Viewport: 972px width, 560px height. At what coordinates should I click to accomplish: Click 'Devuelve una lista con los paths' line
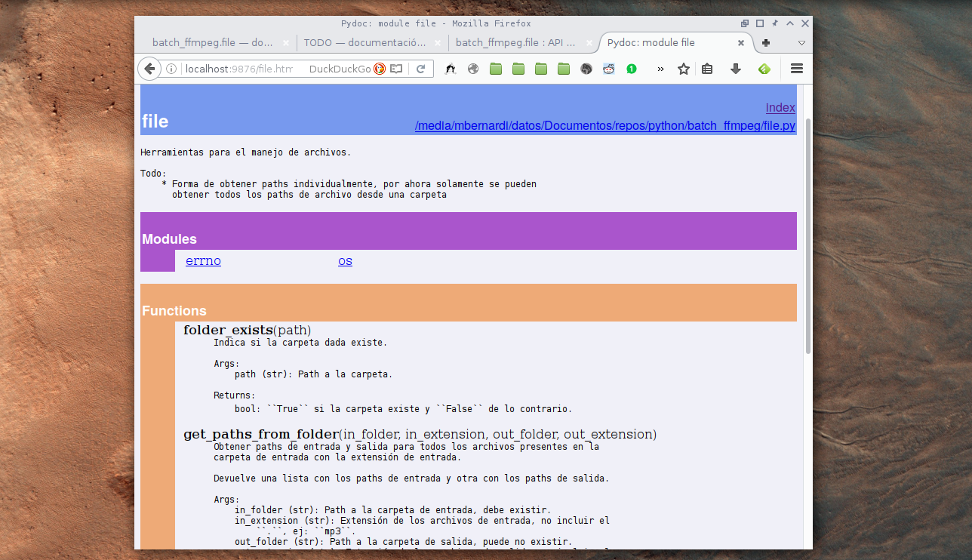coord(411,478)
